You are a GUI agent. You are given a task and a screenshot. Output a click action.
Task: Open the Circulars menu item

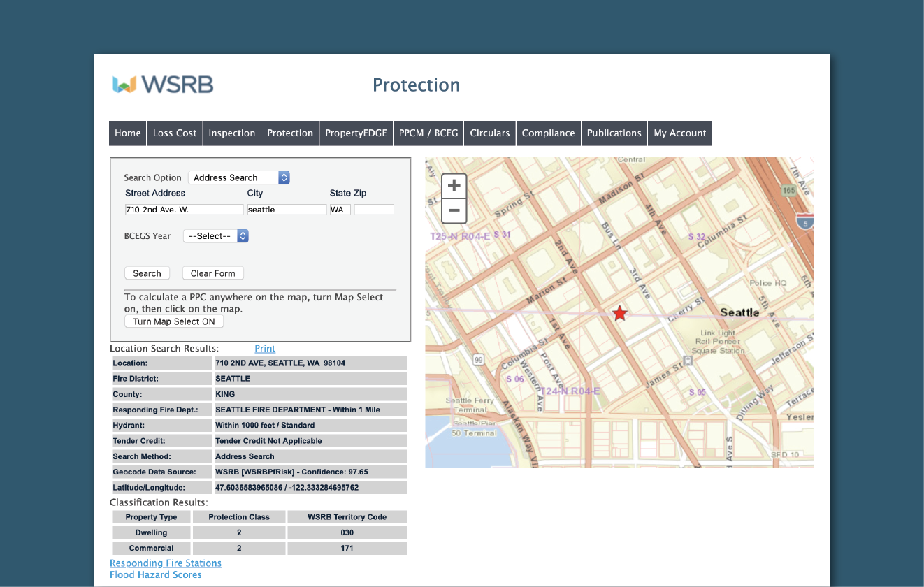pyautogui.click(x=489, y=133)
